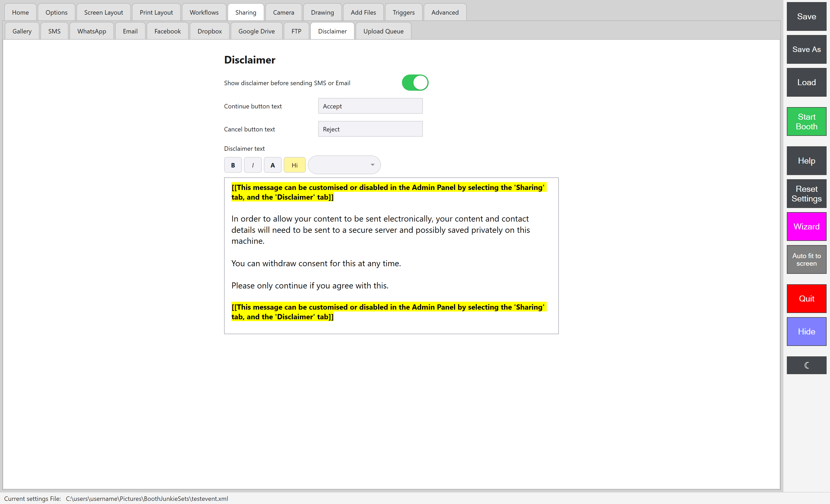
Task: Click the Load button
Action: [x=806, y=83]
